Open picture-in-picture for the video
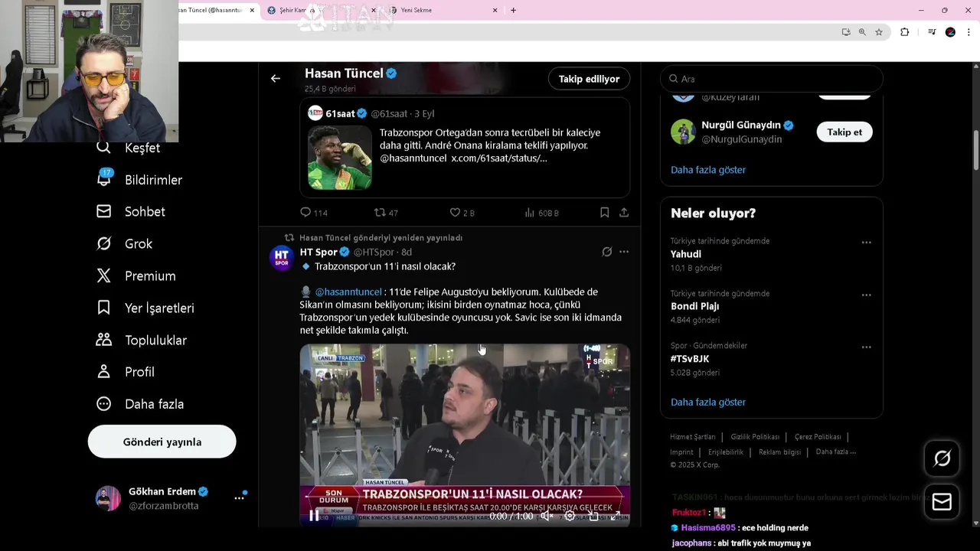This screenshot has width=980, height=551. click(593, 516)
